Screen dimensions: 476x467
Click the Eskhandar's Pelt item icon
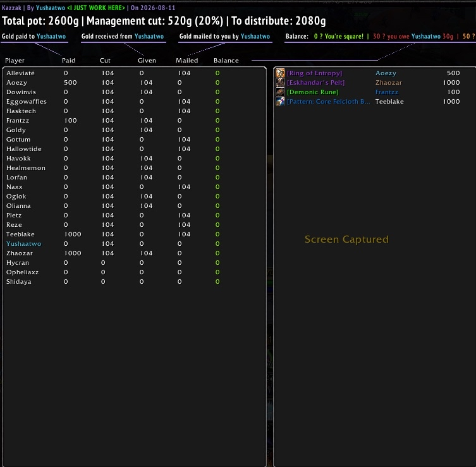point(280,83)
